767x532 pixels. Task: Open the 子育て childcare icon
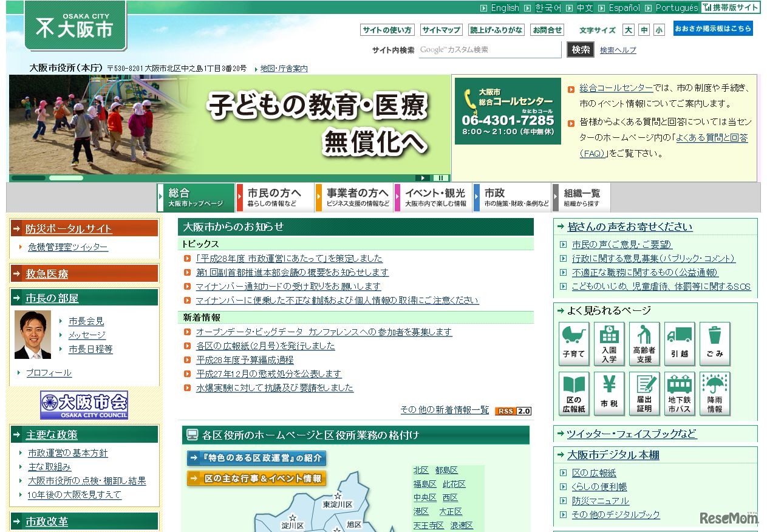coord(574,344)
